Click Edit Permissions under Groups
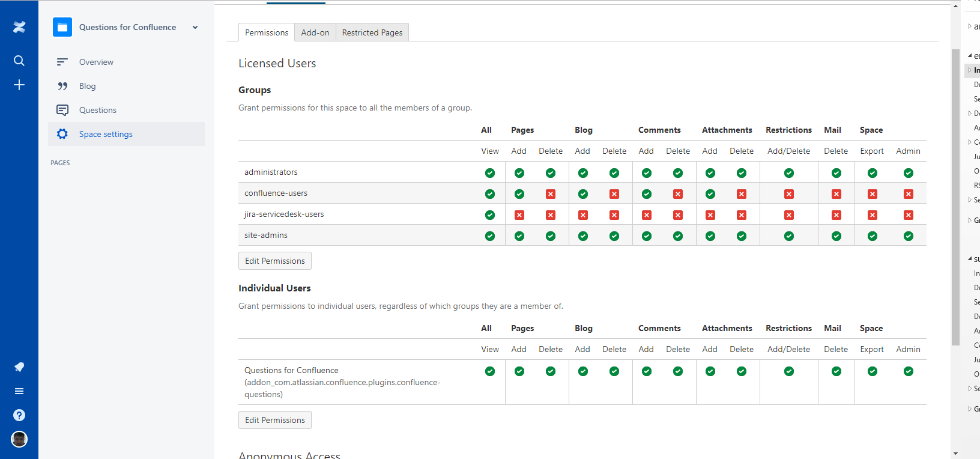980x459 pixels. tap(275, 261)
